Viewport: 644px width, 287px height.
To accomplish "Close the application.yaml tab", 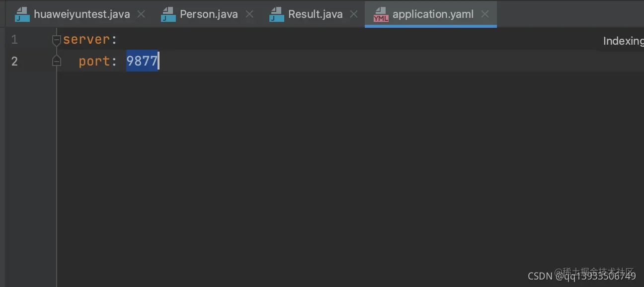I will (x=485, y=14).
